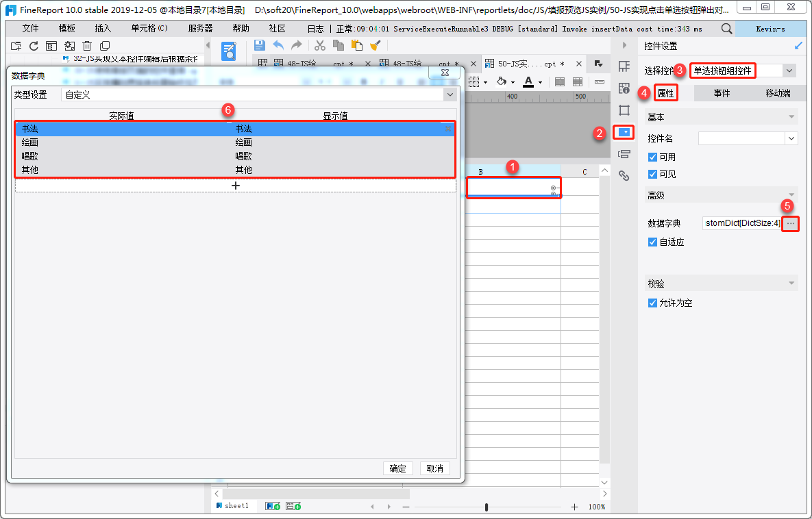Click the font color A icon

coord(528,81)
